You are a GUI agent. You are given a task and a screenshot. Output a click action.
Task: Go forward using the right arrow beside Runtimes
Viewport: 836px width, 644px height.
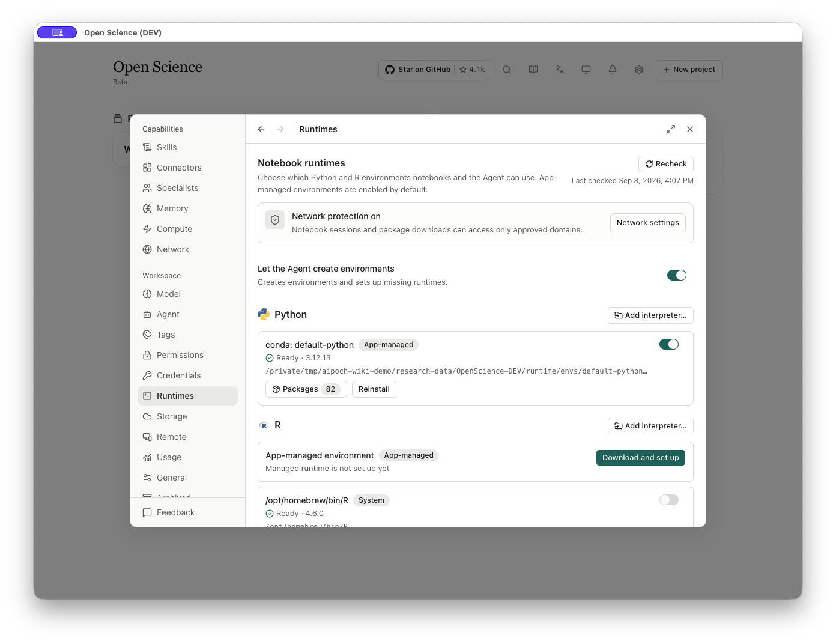pyautogui.click(x=280, y=129)
